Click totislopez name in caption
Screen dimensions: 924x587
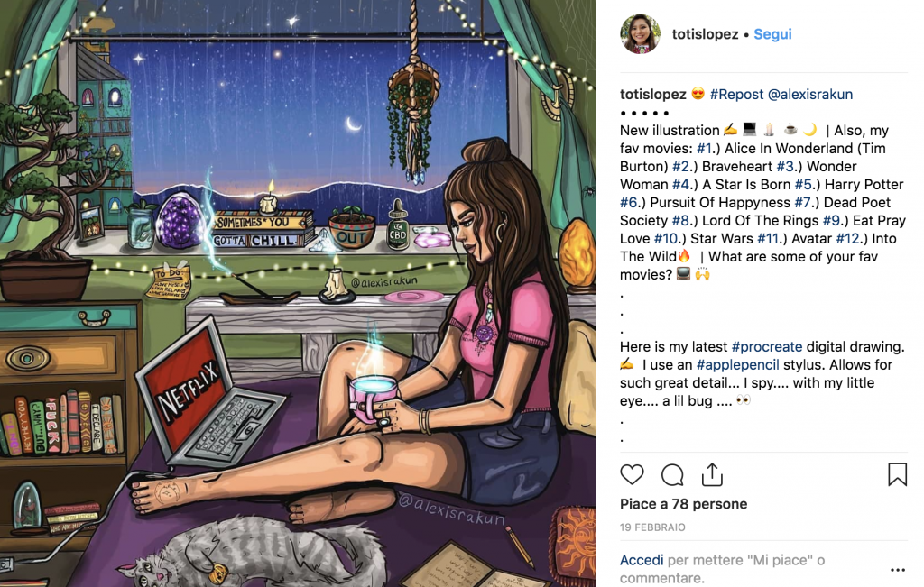point(653,94)
